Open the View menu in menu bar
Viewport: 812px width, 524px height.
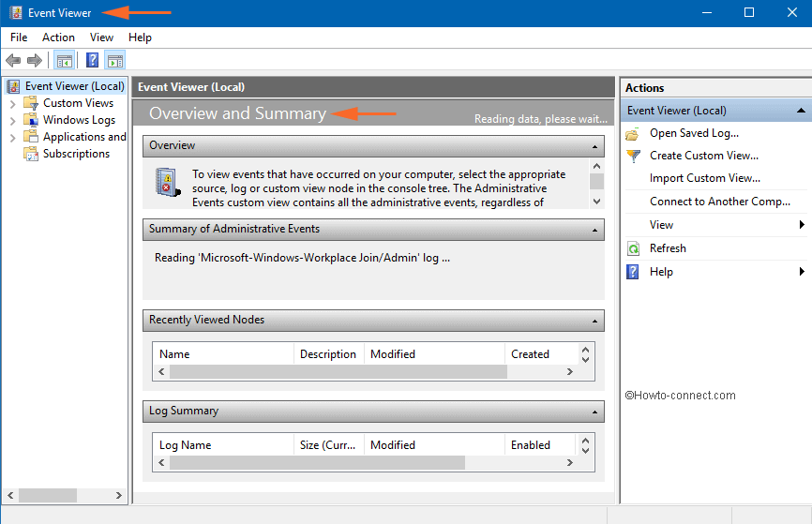pyautogui.click(x=101, y=37)
